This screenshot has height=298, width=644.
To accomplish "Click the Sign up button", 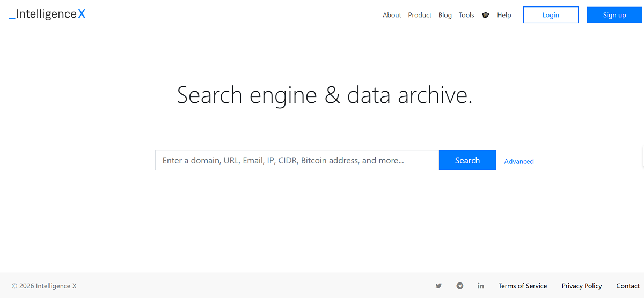I will pos(614,15).
